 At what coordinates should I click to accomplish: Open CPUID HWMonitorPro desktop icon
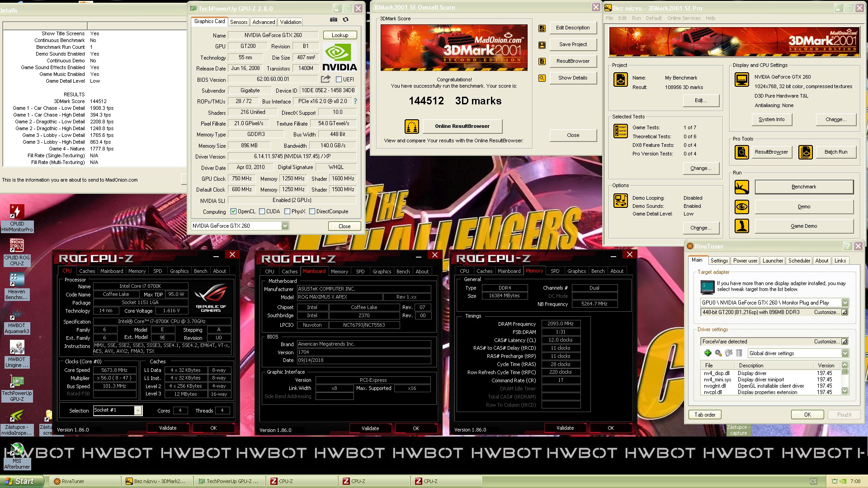(17, 218)
